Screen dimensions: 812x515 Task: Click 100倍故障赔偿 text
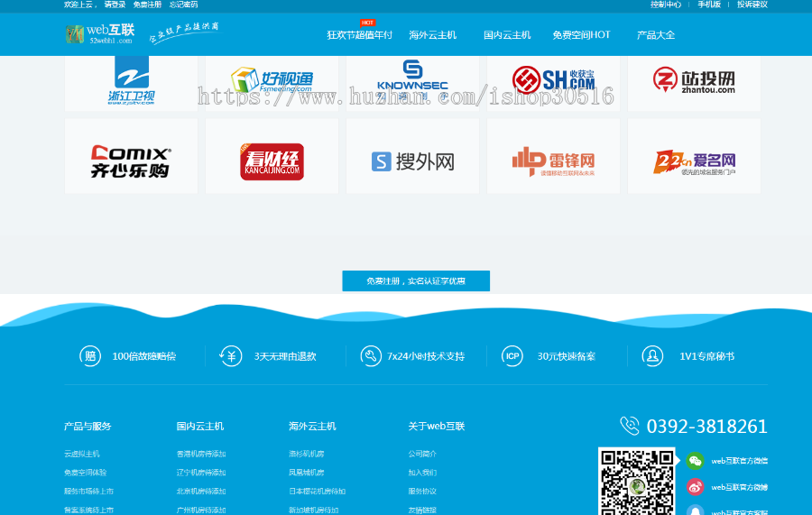[144, 356]
